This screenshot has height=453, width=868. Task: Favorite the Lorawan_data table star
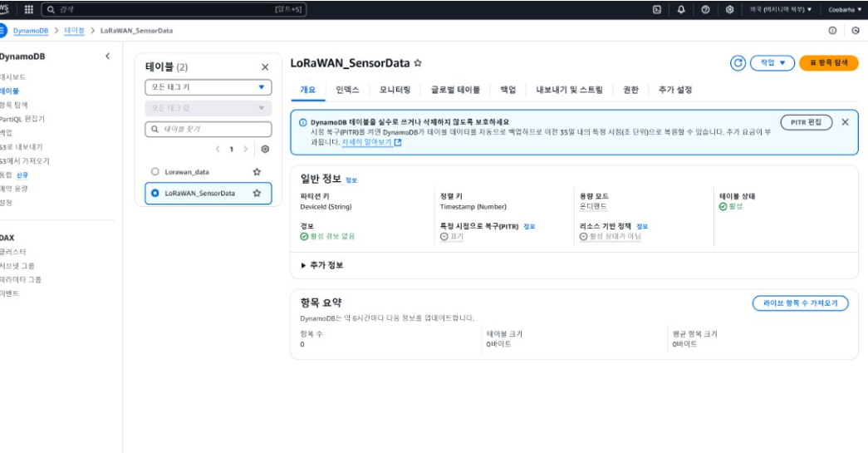[x=257, y=172]
